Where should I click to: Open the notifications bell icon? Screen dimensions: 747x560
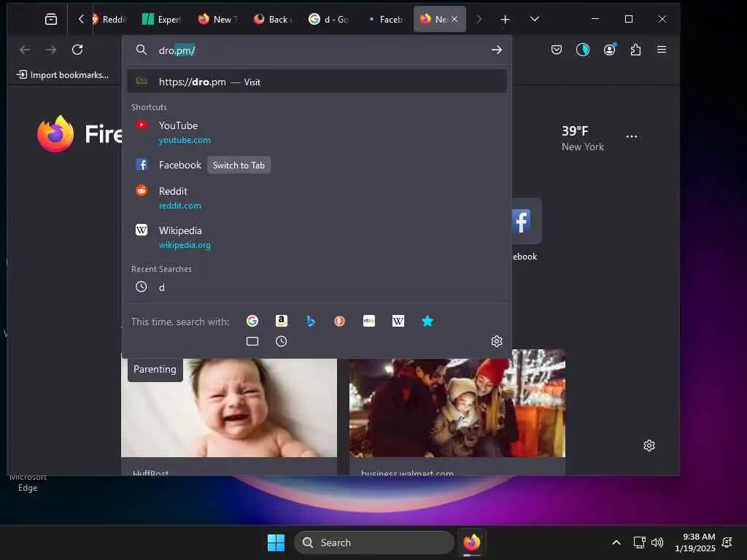click(727, 542)
